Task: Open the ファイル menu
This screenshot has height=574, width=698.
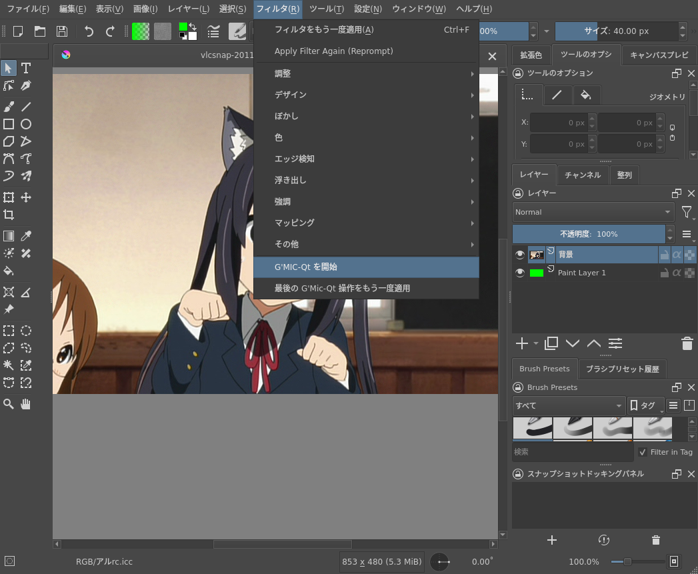Action: [x=28, y=9]
